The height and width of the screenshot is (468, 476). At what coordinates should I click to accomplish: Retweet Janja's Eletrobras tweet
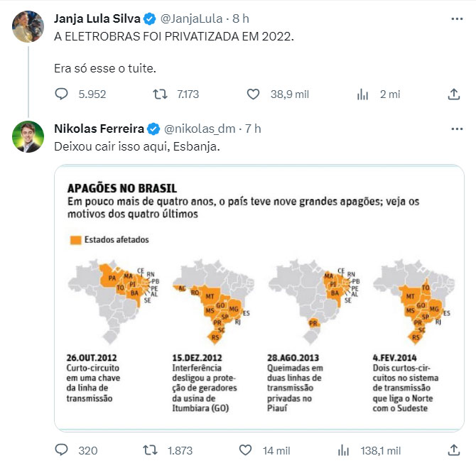pos(161,94)
